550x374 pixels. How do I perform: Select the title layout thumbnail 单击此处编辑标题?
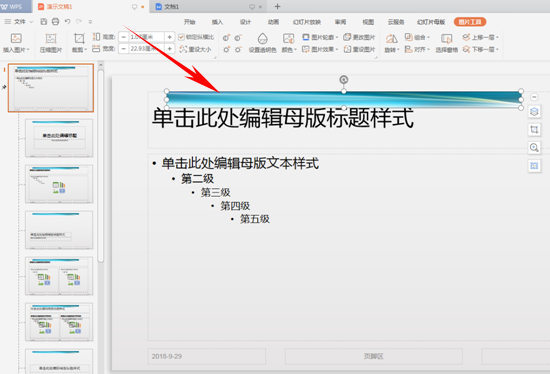[59, 138]
